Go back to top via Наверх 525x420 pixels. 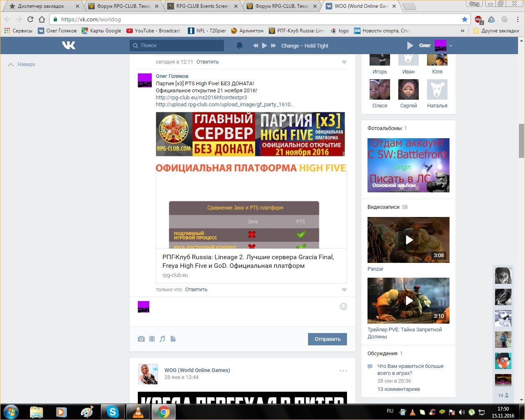coord(22,64)
